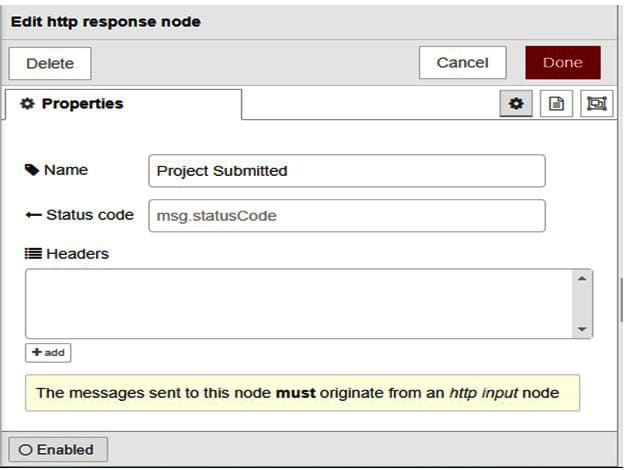Open the node description document icon
This screenshot has width=625, height=470.
click(x=556, y=104)
